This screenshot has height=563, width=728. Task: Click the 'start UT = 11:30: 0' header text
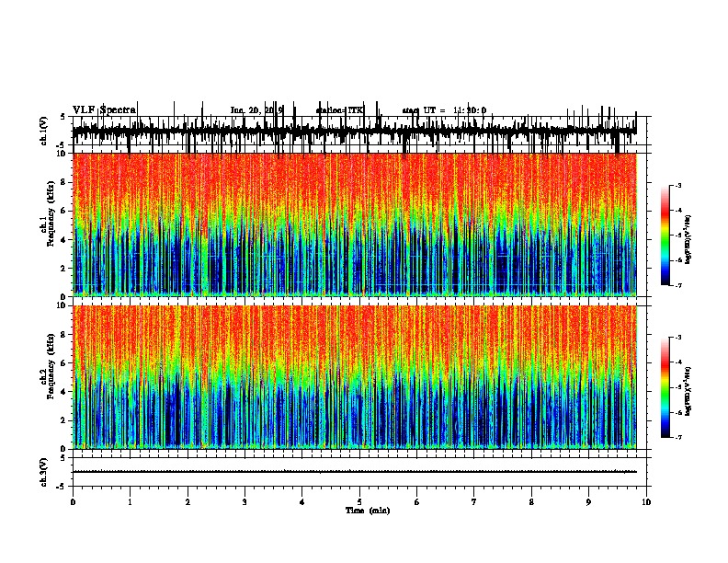(x=444, y=110)
